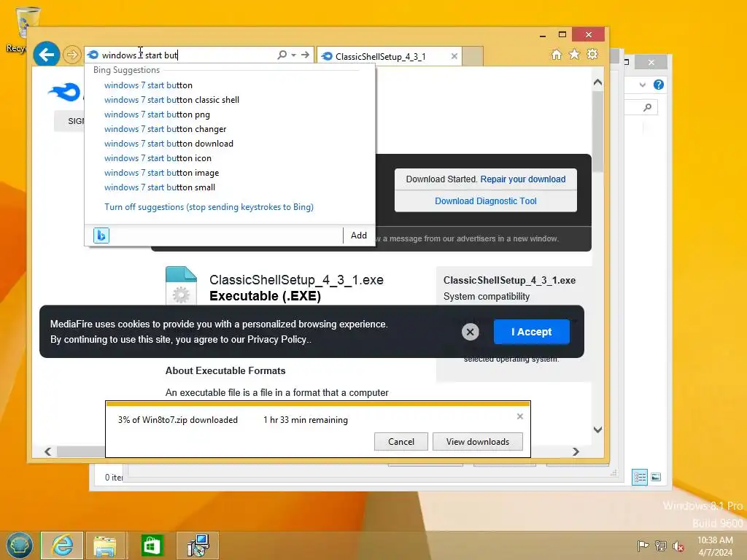Open Favorites star icon

[x=575, y=54]
